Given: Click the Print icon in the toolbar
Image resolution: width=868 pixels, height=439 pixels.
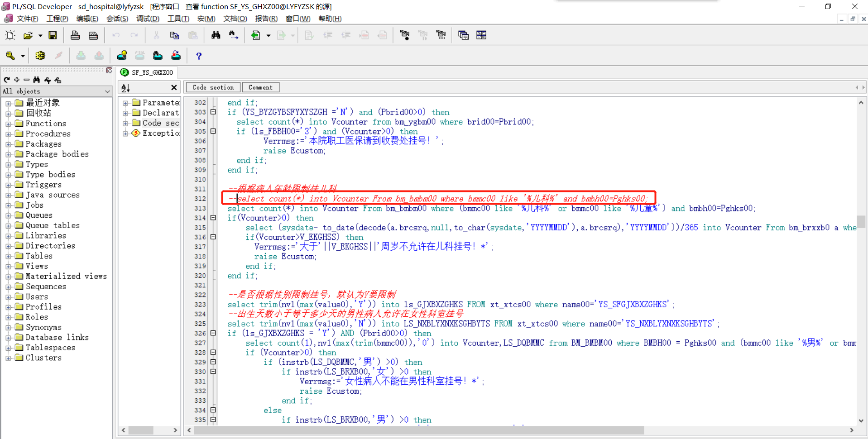Looking at the screenshot, I should tap(75, 35).
